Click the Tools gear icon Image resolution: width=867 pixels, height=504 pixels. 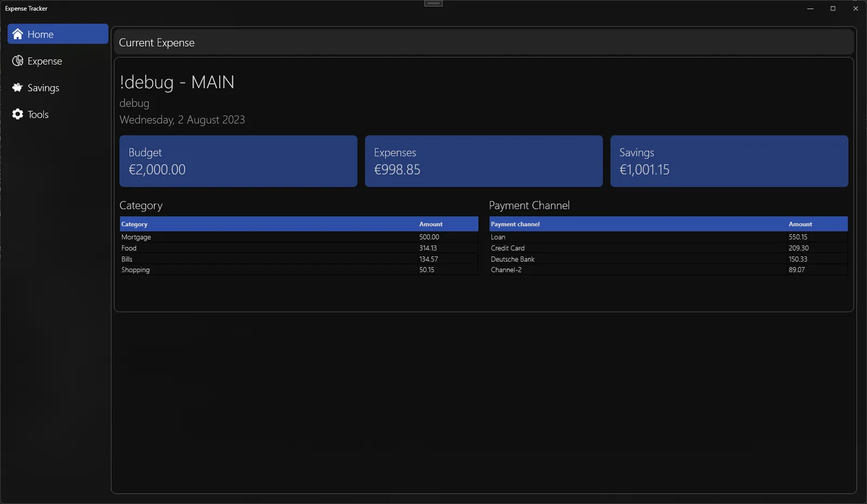(18, 114)
